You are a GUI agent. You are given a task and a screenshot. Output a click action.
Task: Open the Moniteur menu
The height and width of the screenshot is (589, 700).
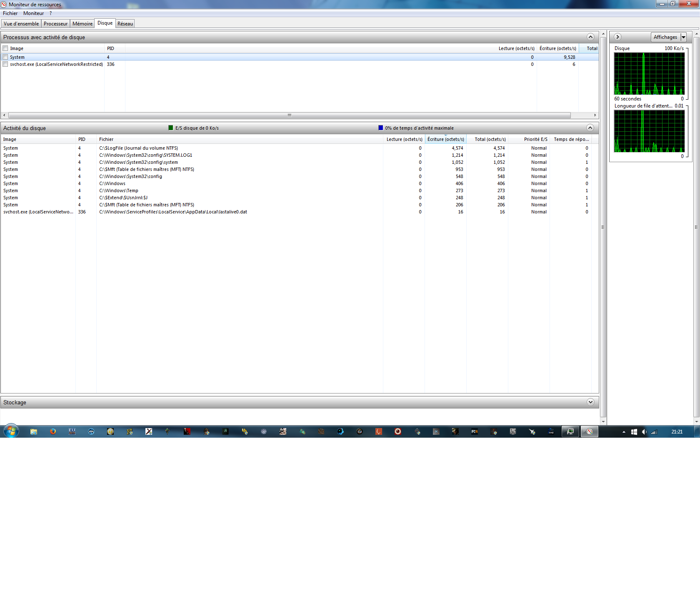coord(33,13)
